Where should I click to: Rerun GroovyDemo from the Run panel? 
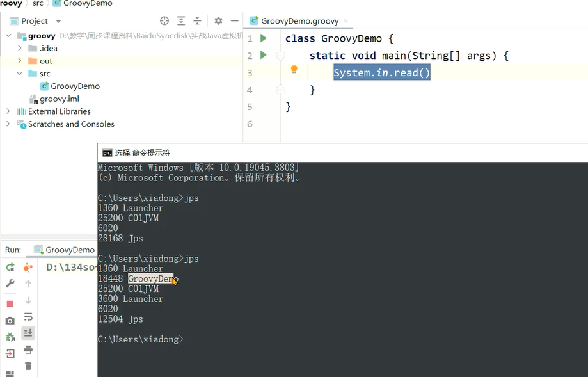click(10, 268)
